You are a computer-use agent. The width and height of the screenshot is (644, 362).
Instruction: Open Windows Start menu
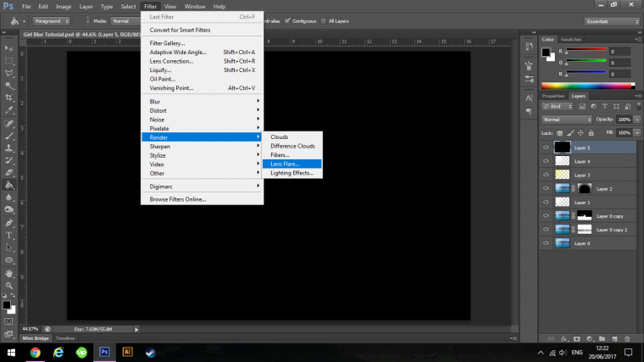pos(11,352)
